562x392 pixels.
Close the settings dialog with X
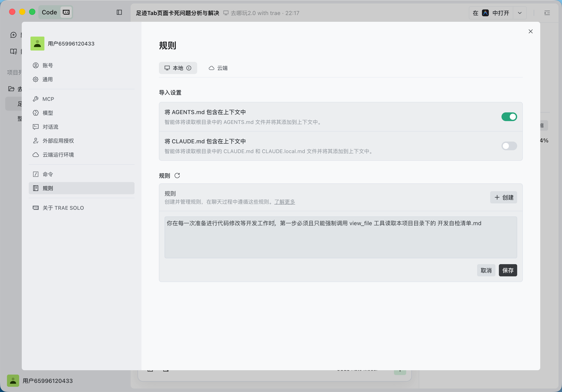pos(530,31)
